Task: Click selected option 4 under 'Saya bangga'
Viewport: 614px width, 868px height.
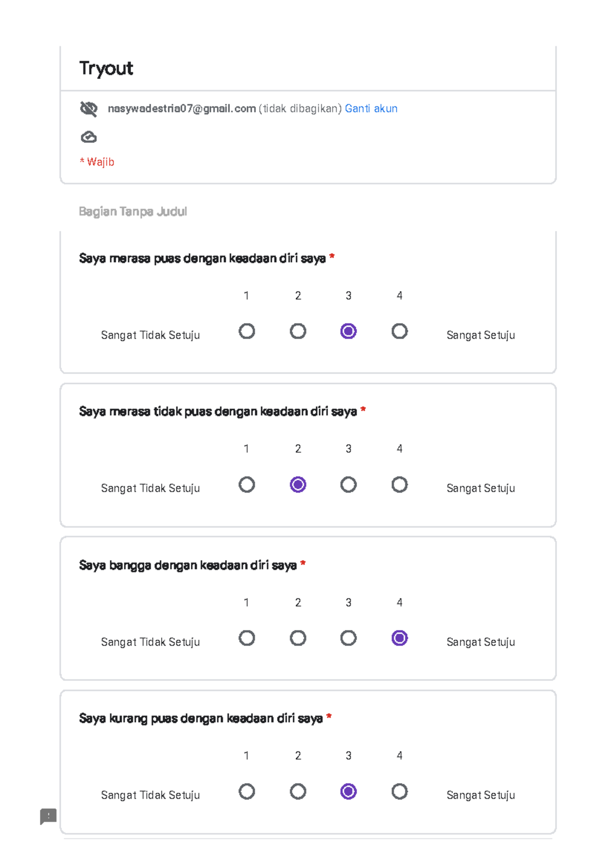Action: (x=400, y=638)
